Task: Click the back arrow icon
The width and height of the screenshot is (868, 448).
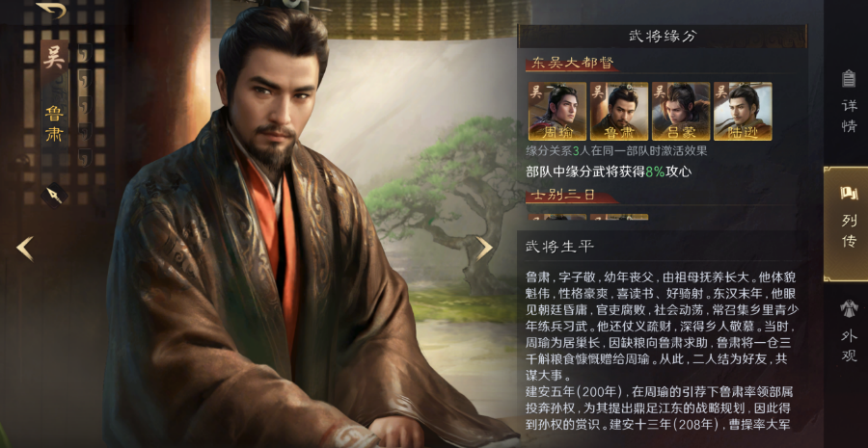Action: [51, 10]
